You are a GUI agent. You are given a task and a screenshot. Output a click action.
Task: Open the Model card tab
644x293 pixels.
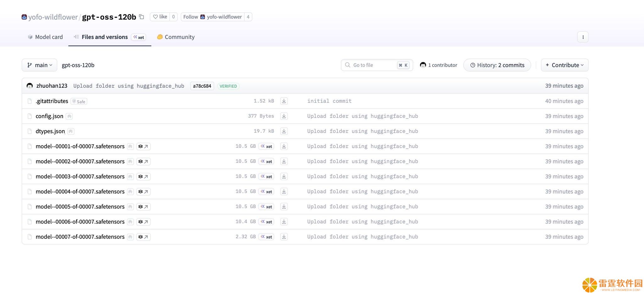tap(45, 37)
